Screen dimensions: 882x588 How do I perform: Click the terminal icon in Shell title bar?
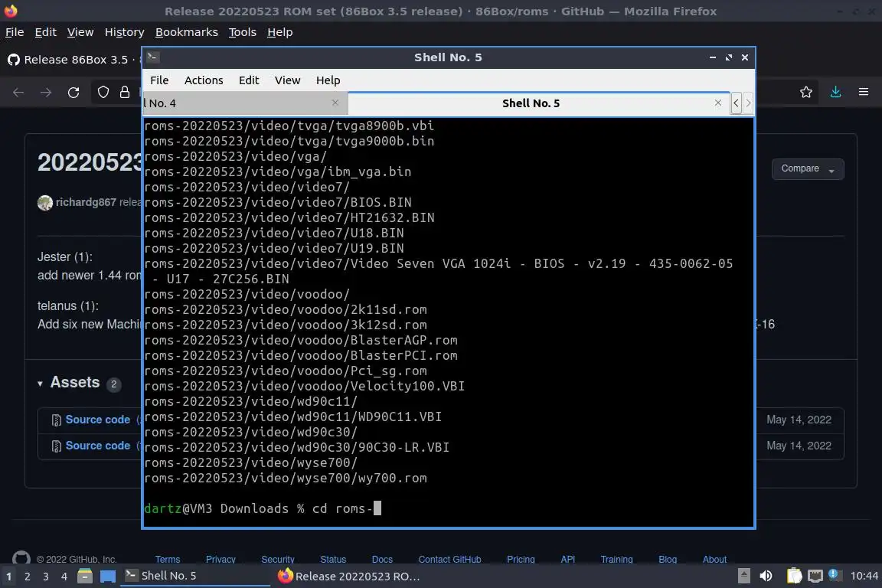(152, 57)
